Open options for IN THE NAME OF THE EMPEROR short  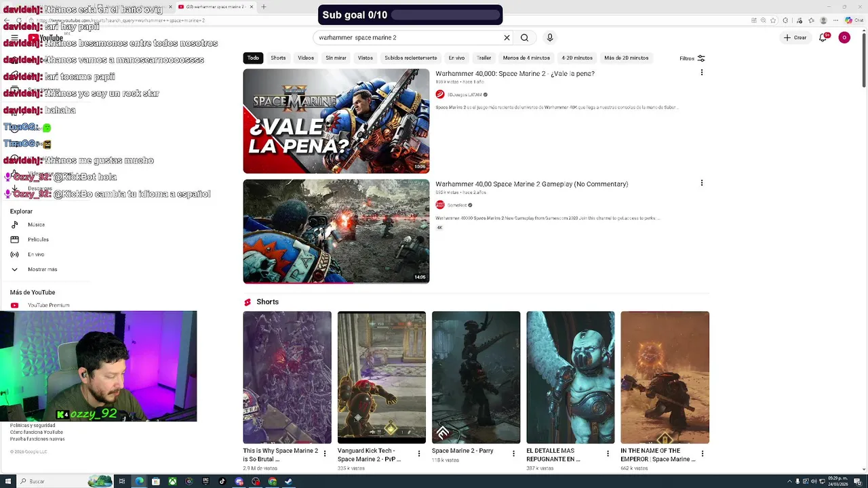(703, 453)
